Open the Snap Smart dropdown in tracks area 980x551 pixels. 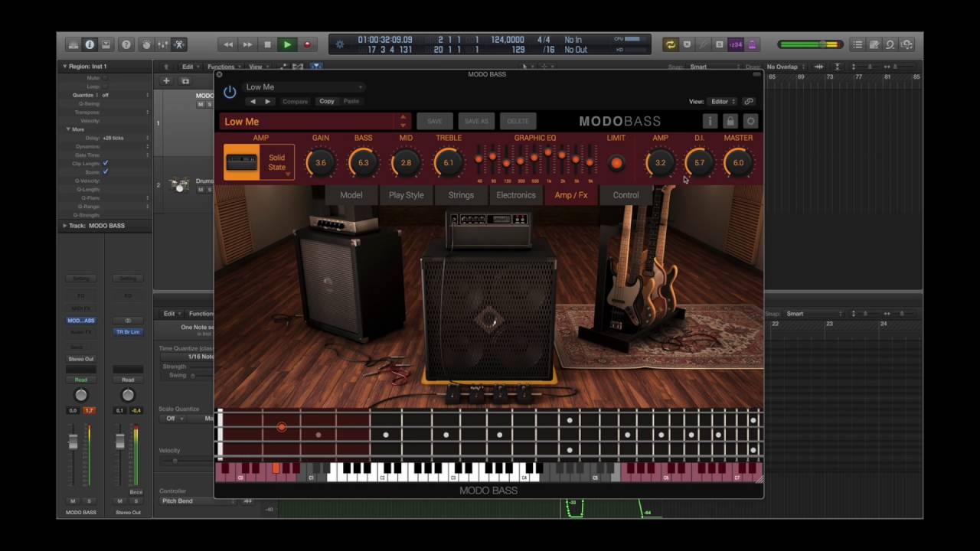[x=712, y=67]
